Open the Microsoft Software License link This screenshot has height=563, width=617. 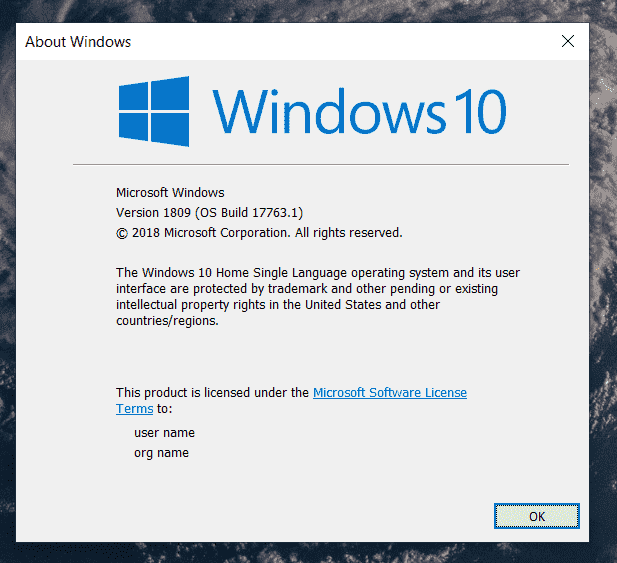(x=390, y=392)
